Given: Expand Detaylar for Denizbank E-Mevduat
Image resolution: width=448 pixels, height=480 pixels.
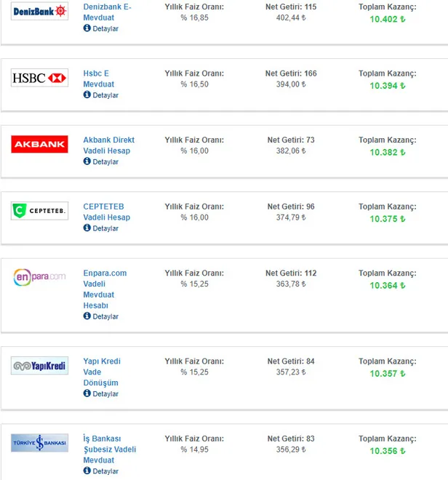Looking at the screenshot, I should click(x=105, y=29).
